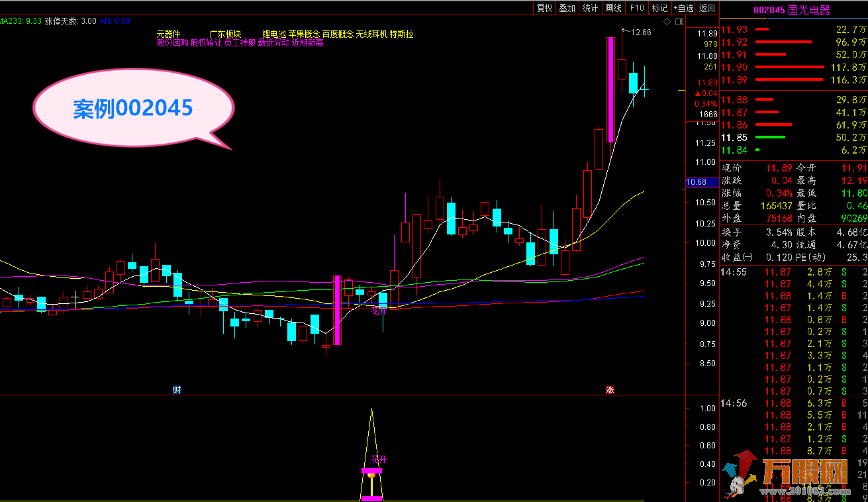Screen dimensions: 868x502
Task: Click the 14:56 tick trade timestamp
Action: [734, 403]
